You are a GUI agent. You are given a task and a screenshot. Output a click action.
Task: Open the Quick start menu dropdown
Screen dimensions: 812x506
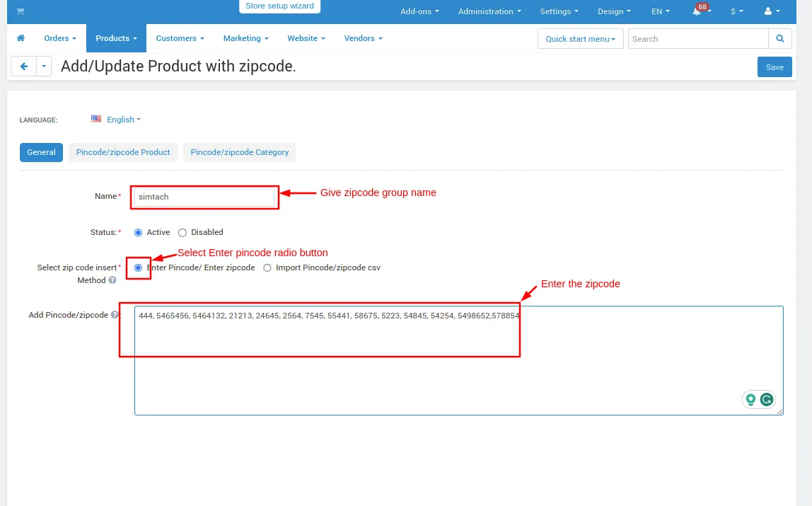coord(581,39)
